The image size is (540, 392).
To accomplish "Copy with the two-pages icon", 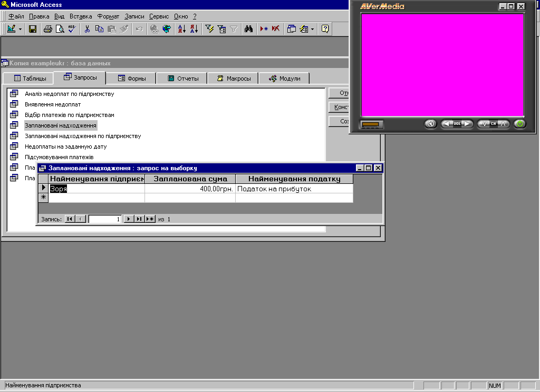I will 99,29.
